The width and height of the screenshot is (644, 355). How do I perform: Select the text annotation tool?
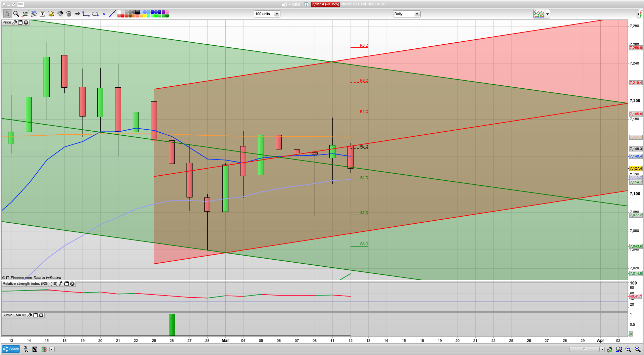[43, 14]
